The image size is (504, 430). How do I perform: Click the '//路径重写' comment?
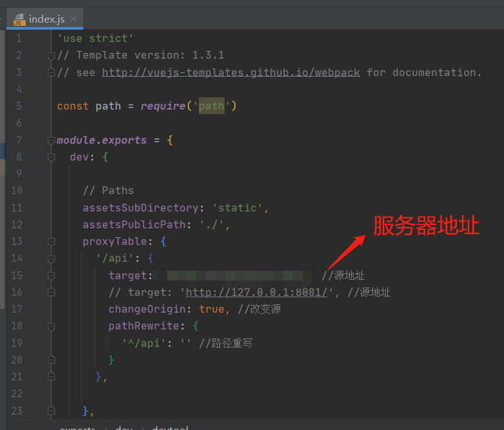pos(226,343)
